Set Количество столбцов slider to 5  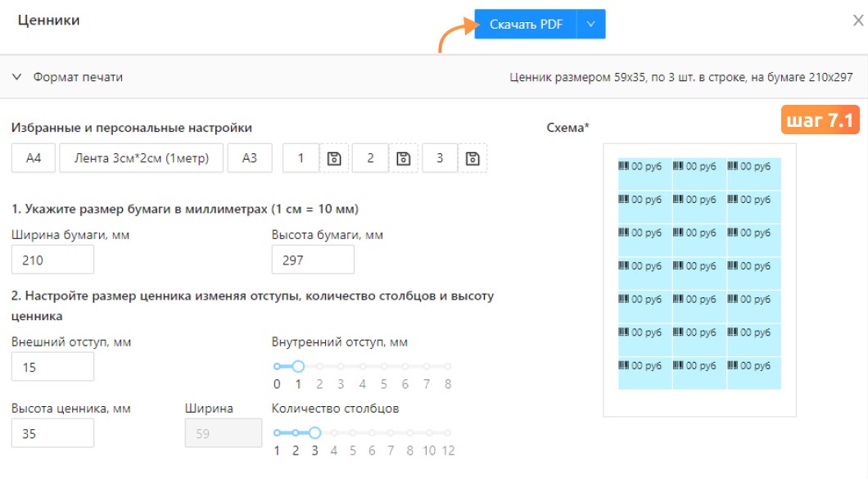[x=353, y=433]
